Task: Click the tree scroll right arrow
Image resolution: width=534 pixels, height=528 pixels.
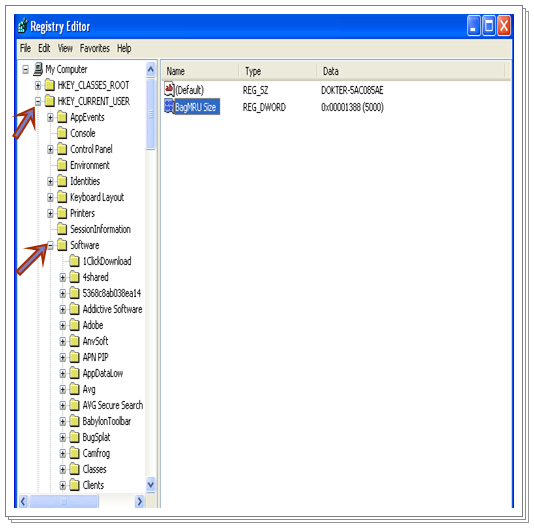Action: point(140,501)
